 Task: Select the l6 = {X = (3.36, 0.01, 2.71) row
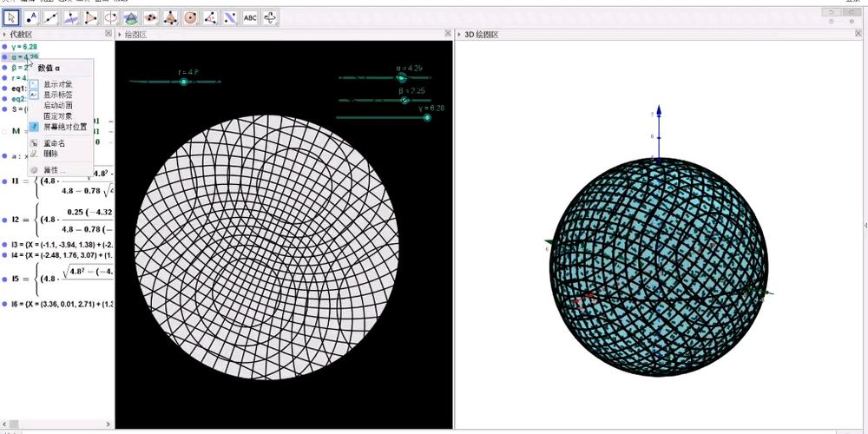tap(62, 304)
